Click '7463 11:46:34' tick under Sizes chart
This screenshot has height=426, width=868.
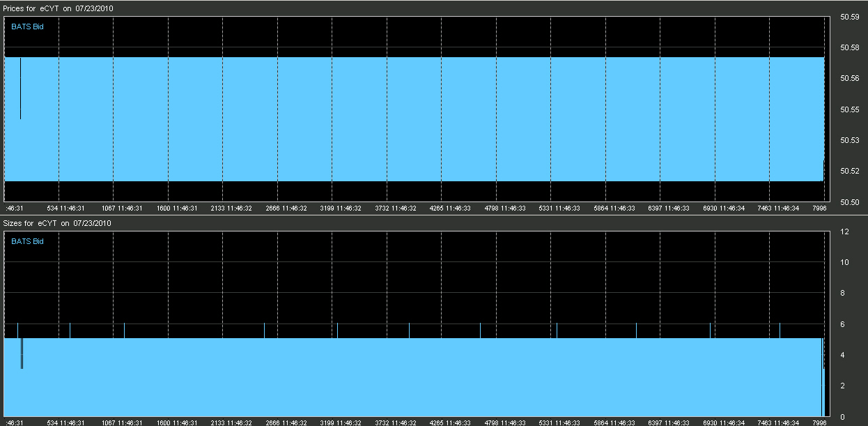tap(778, 423)
